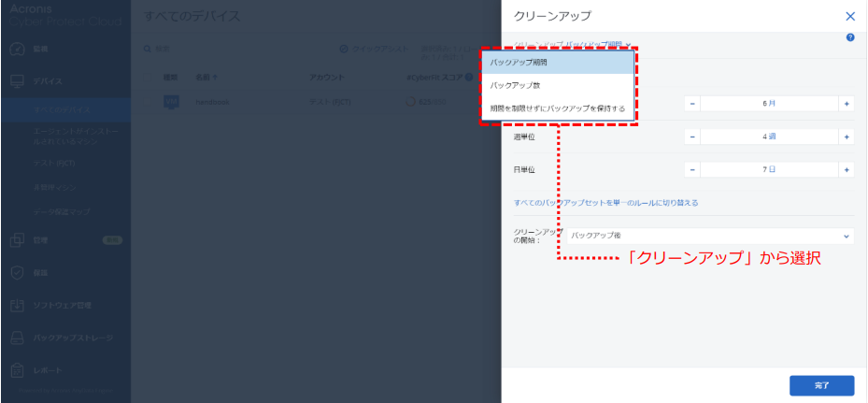Click すべてのバックアップセットを単一のルールに切り替える link

click(x=605, y=203)
